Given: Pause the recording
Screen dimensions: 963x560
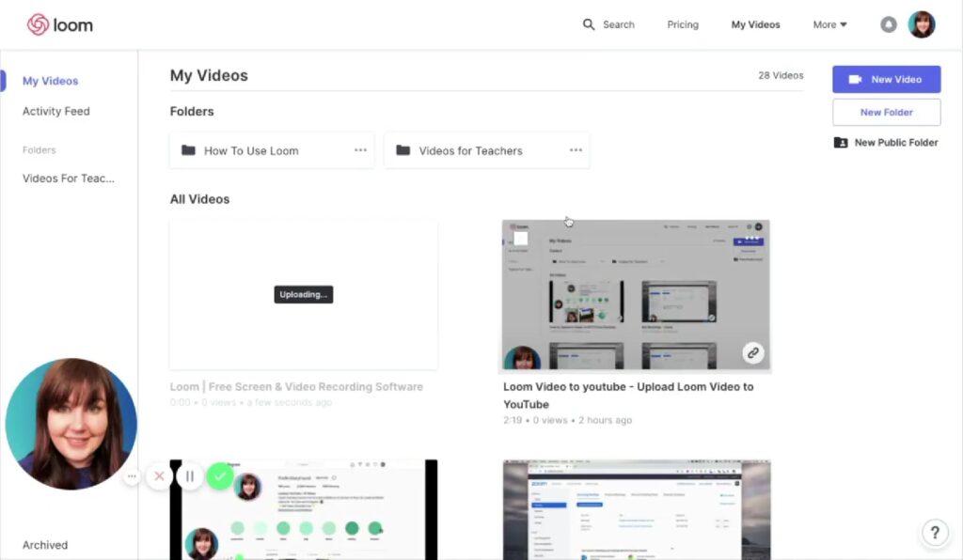Looking at the screenshot, I should (190, 476).
